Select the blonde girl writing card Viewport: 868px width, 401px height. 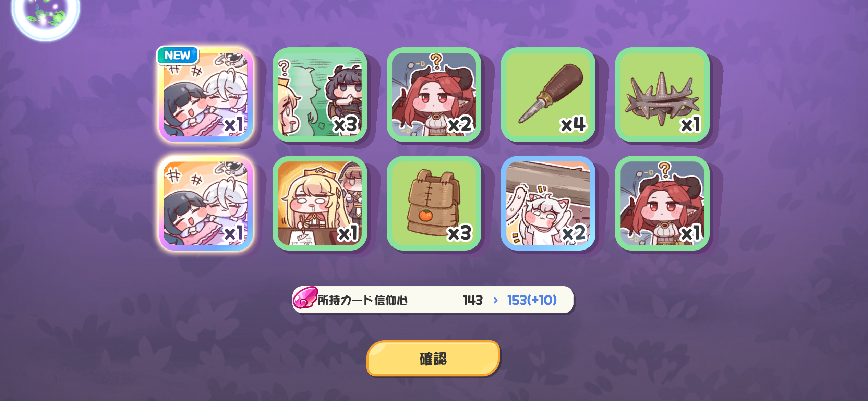coord(320,203)
